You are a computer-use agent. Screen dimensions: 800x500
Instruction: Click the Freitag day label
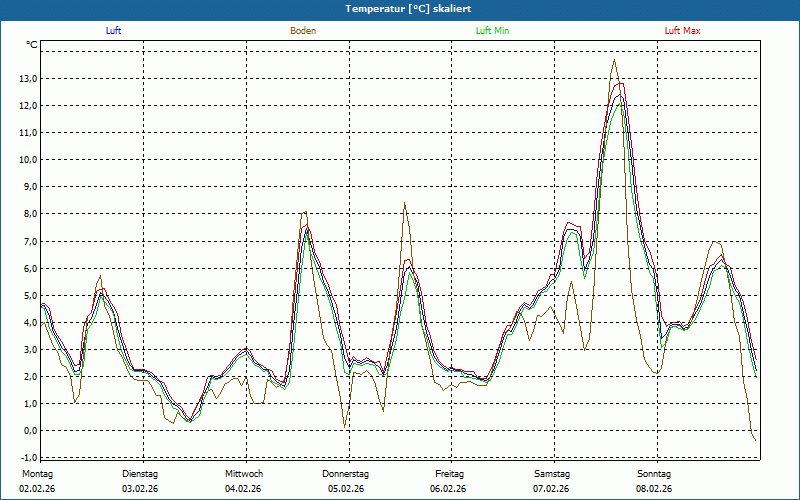(449, 474)
